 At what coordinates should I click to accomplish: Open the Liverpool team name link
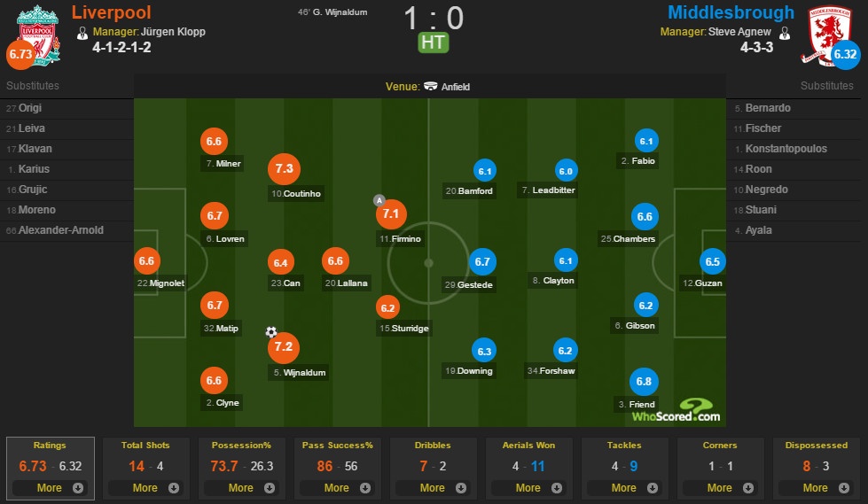tap(111, 12)
